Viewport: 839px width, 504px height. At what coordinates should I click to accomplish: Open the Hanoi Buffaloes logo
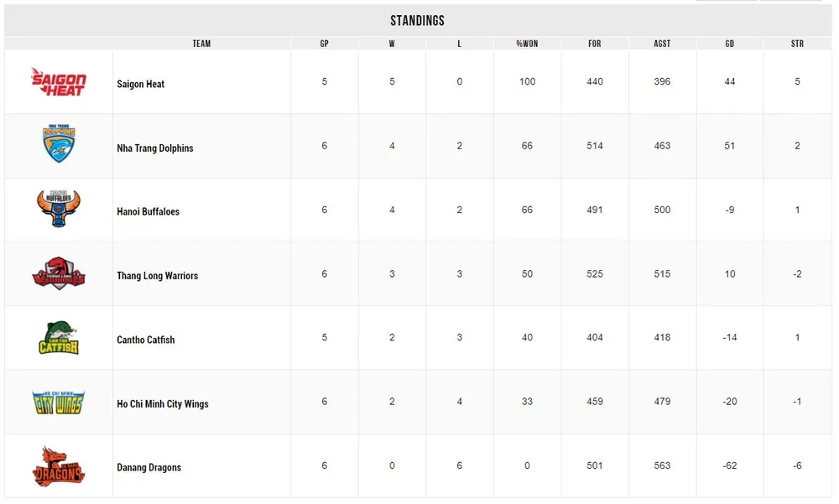pos(59,209)
